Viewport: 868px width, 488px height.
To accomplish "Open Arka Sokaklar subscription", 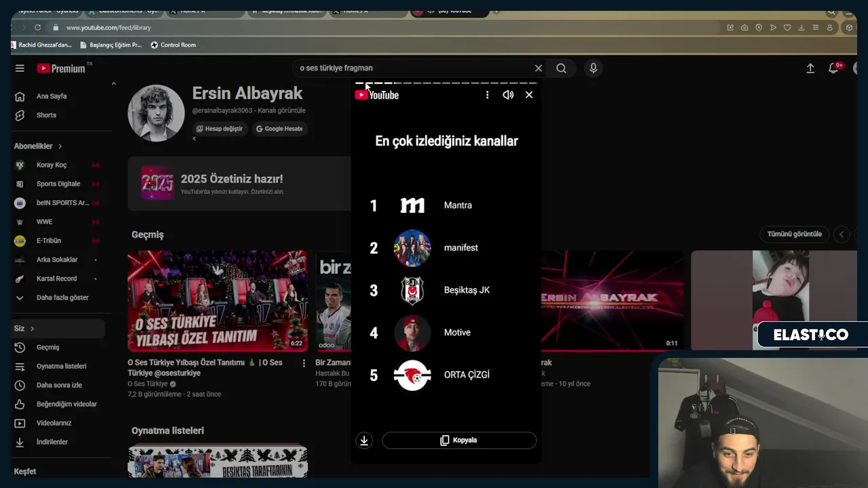I will (x=58, y=260).
